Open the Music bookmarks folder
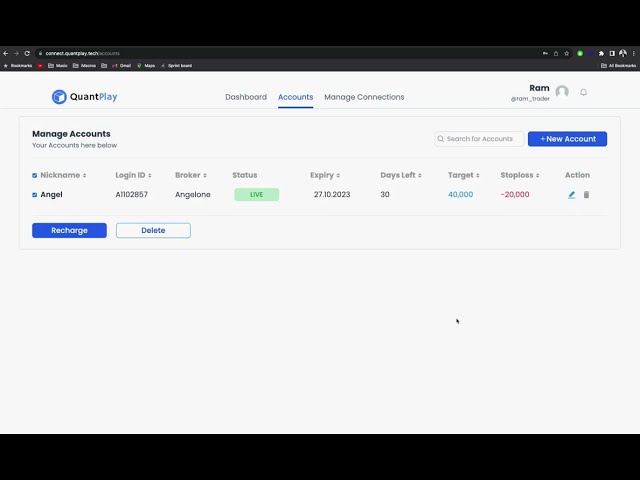 (58, 66)
